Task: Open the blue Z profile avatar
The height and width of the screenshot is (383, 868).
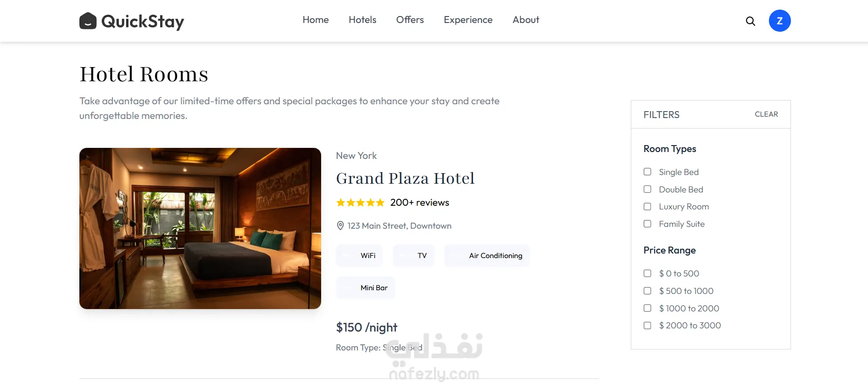Action: (779, 21)
